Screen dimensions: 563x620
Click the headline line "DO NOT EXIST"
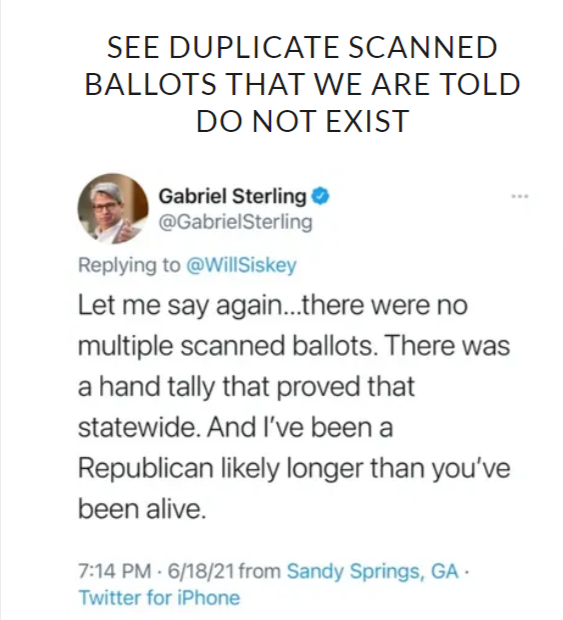point(302,121)
